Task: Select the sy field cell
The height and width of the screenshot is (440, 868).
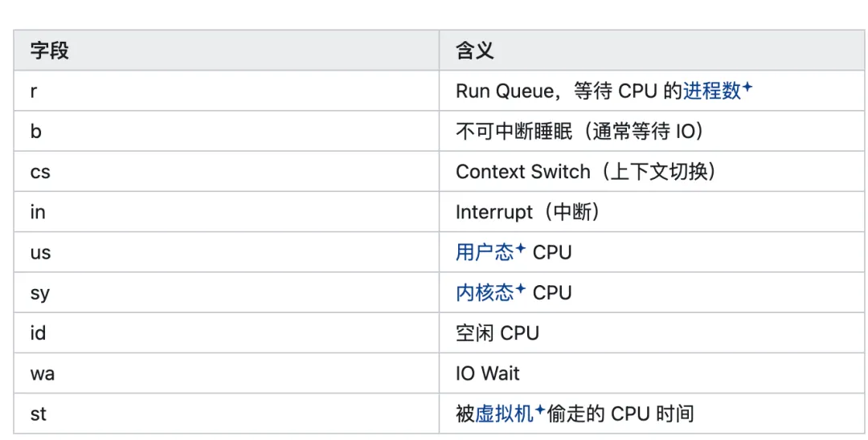Action: click(227, 292)
